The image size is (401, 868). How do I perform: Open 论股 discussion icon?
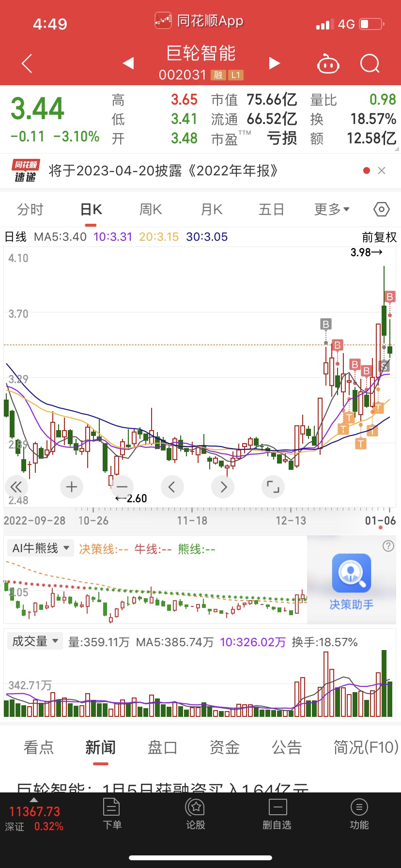[196, 814]
